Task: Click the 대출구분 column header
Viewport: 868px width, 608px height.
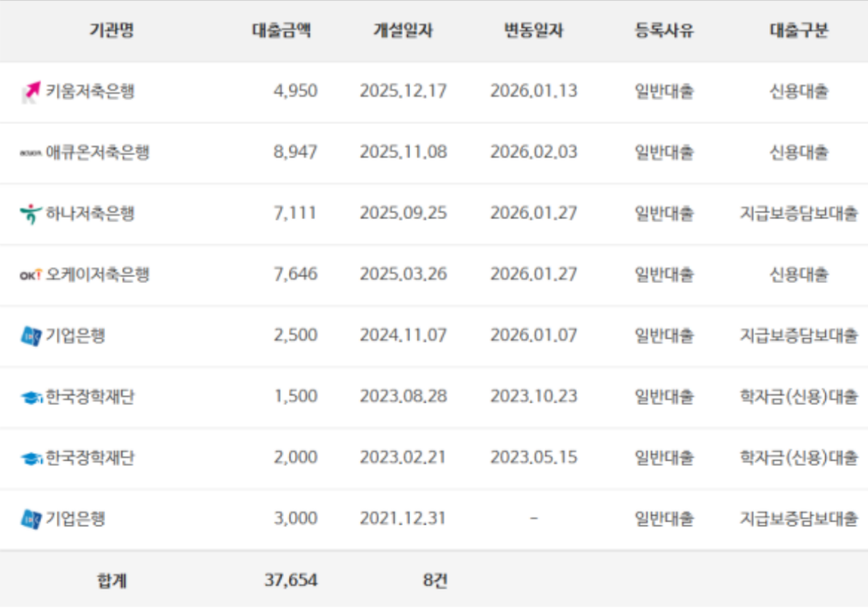Action: (x=798, y=31)
